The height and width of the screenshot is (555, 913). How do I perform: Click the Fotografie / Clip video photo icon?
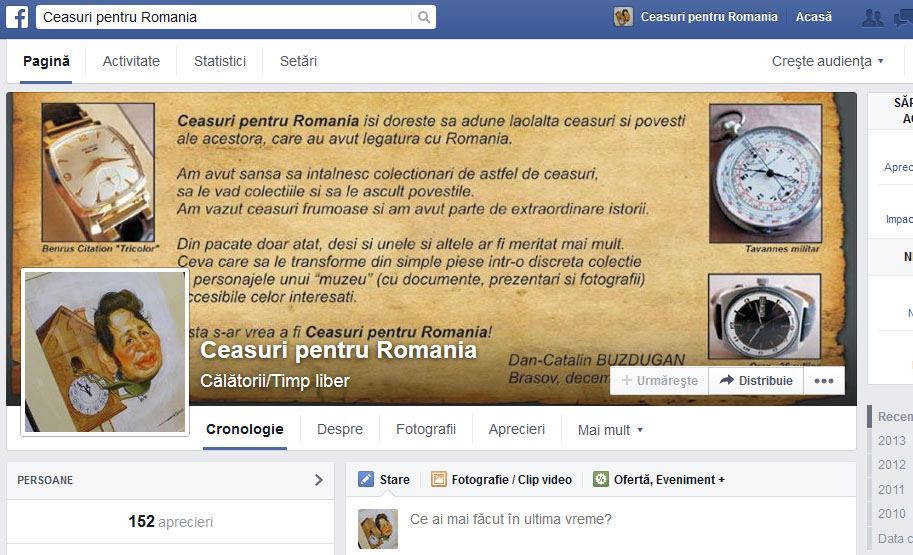(x=438, y=479)
